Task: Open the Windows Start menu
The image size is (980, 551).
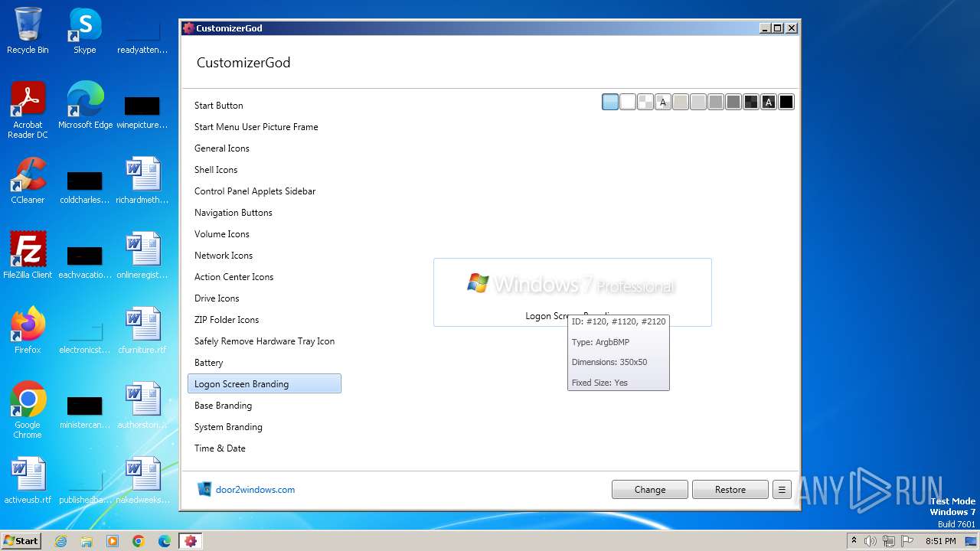Action: 21,541
